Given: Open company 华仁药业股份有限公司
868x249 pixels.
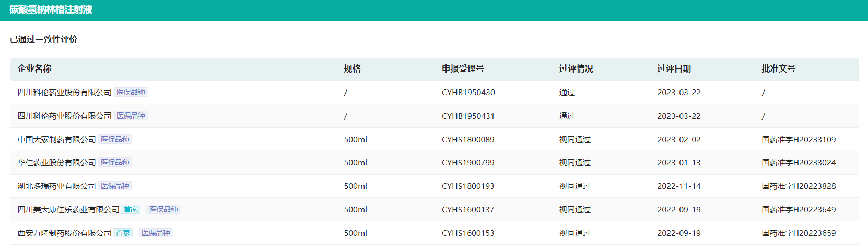Looking at the screenshot, I should click(x=57, y=163).
